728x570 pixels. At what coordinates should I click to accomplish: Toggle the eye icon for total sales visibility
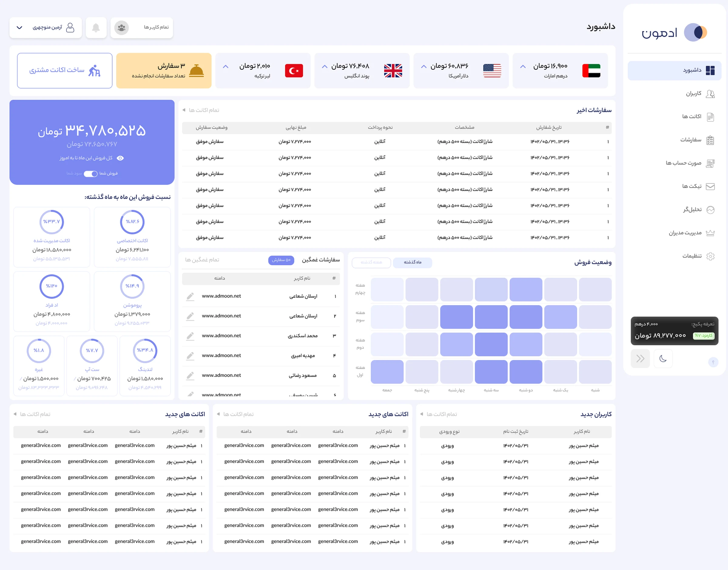[x=120, y=158]
